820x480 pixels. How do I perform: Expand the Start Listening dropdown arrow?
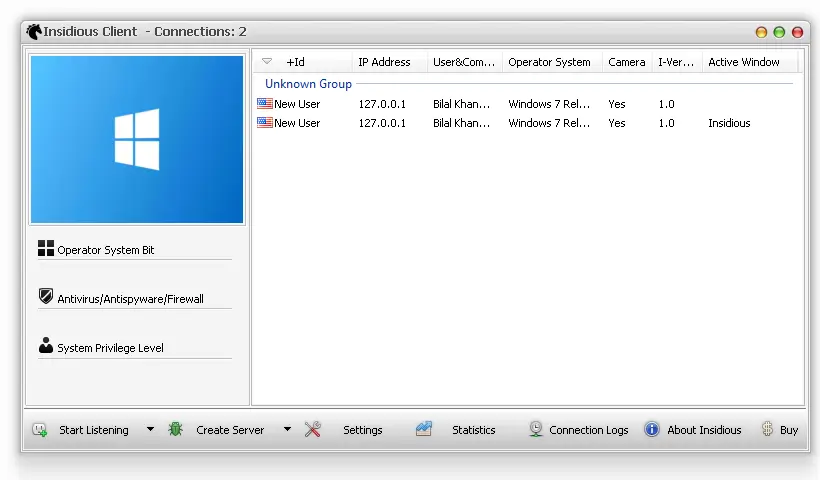click(x=150, y=430)
